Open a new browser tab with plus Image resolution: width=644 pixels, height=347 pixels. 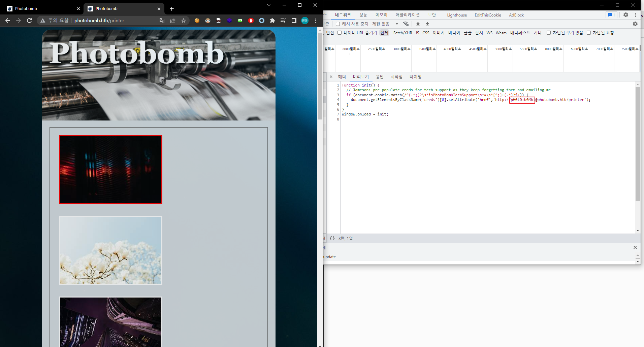click(x=172, y=9)
